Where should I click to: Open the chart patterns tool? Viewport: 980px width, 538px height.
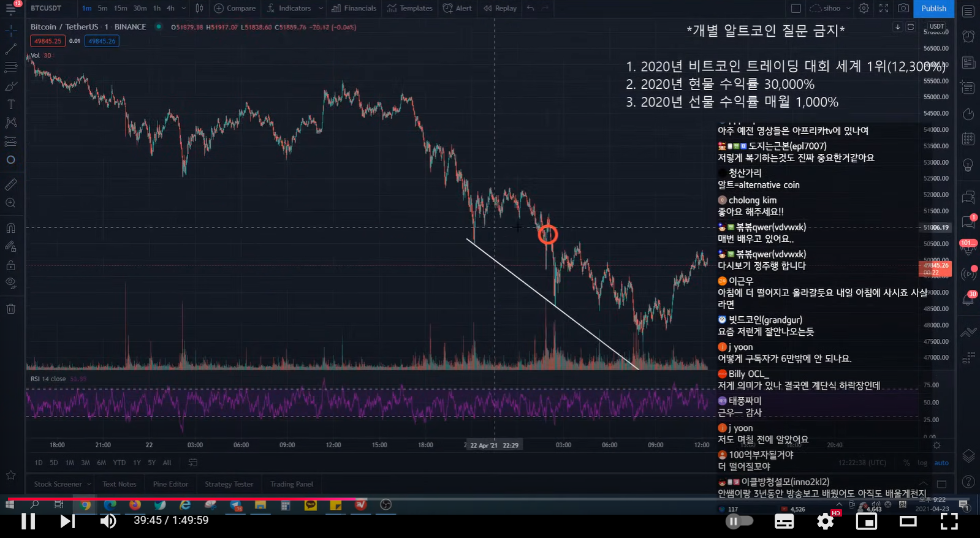[x=11, y=123]
